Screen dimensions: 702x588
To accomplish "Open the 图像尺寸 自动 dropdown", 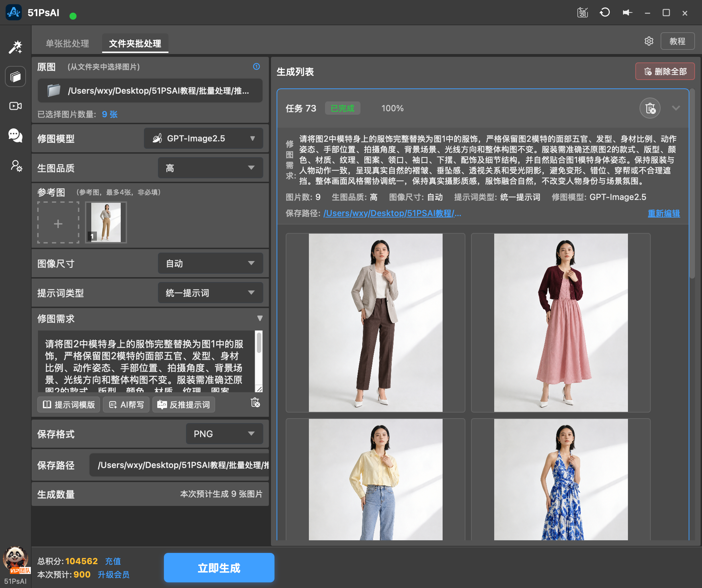I will click(211, 263).
